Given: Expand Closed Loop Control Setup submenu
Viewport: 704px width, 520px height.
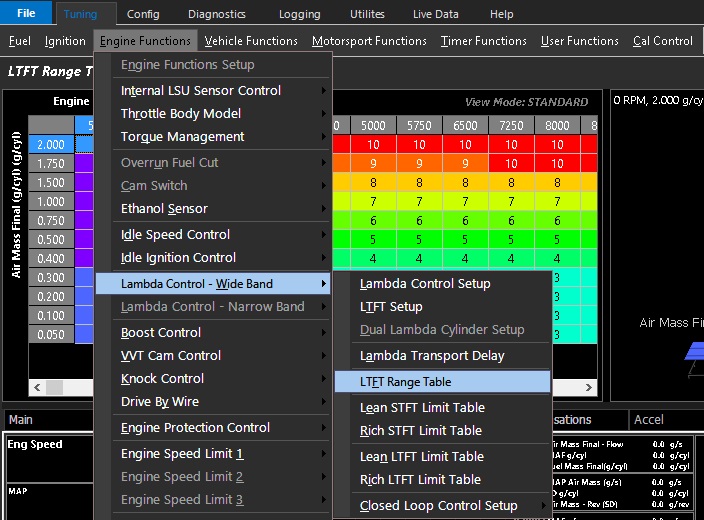Looking at the screenshot, I should (442, 506).
